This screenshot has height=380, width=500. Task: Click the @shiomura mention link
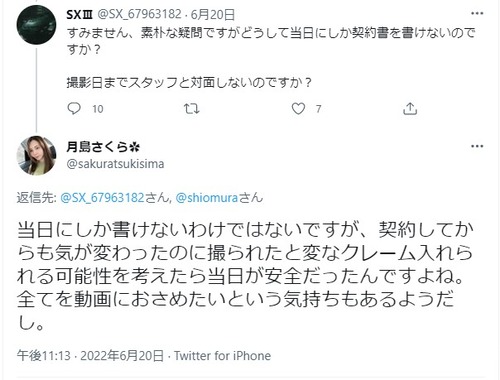point(207,198)
